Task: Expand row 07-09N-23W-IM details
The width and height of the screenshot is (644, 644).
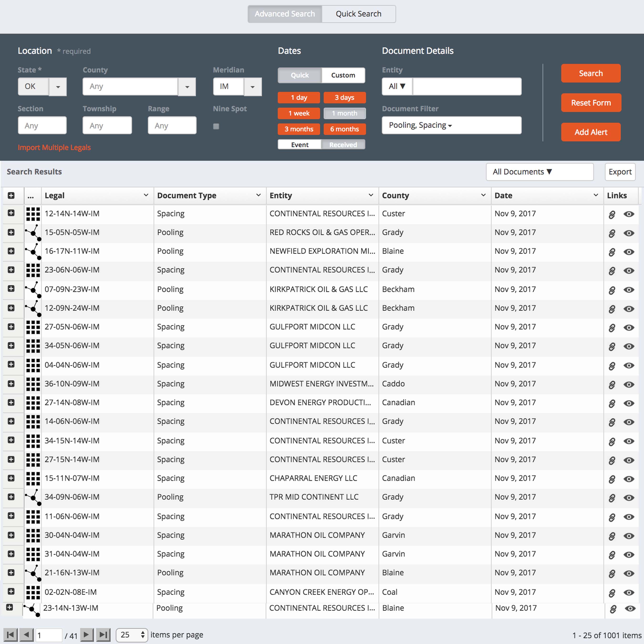Action: 11,289
